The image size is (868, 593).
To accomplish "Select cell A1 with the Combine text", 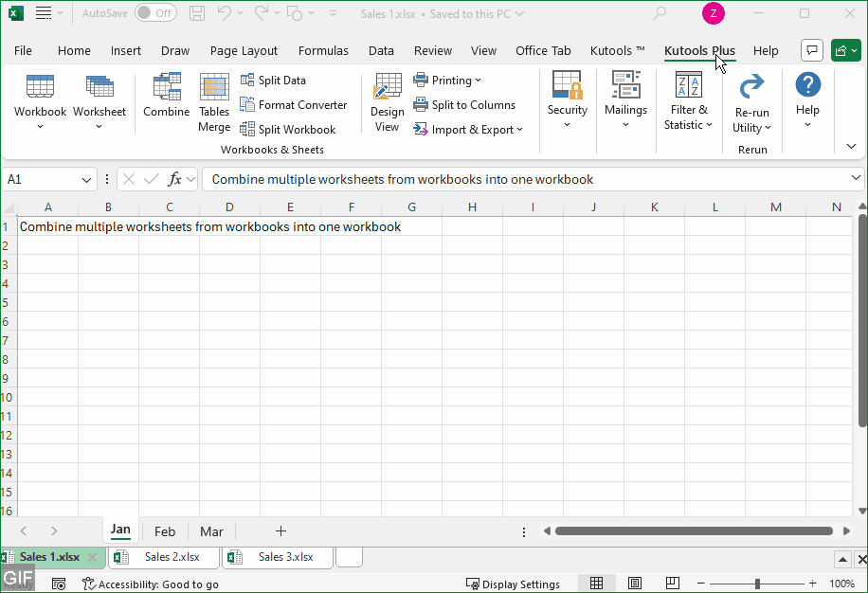I will 47,226.
